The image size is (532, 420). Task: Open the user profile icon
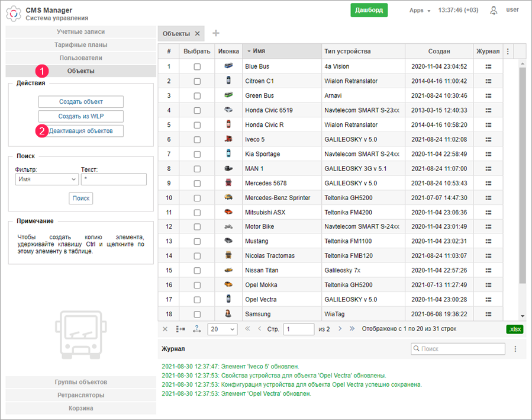point(494,10)
